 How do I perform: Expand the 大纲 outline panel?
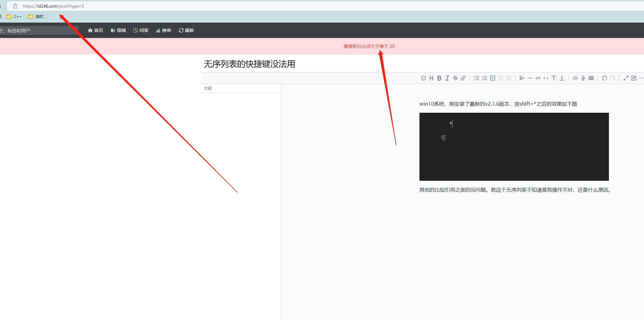tap(208, 88)
